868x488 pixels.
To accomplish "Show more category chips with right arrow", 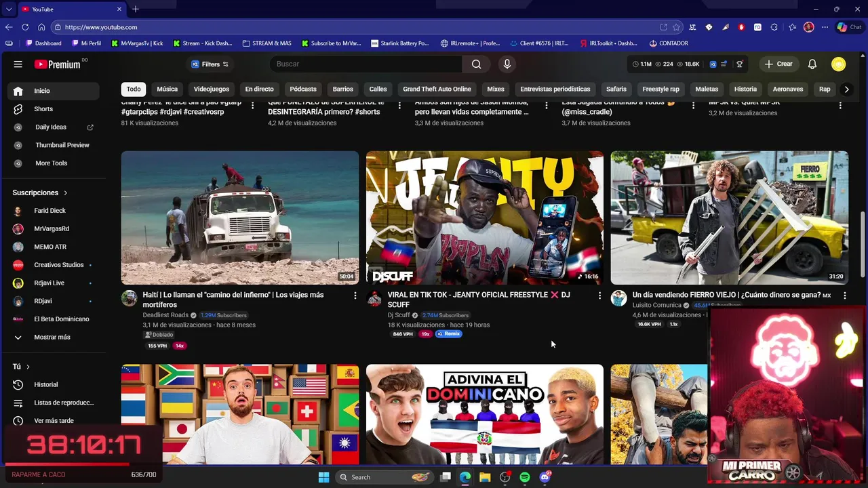I will click(846, 89).
